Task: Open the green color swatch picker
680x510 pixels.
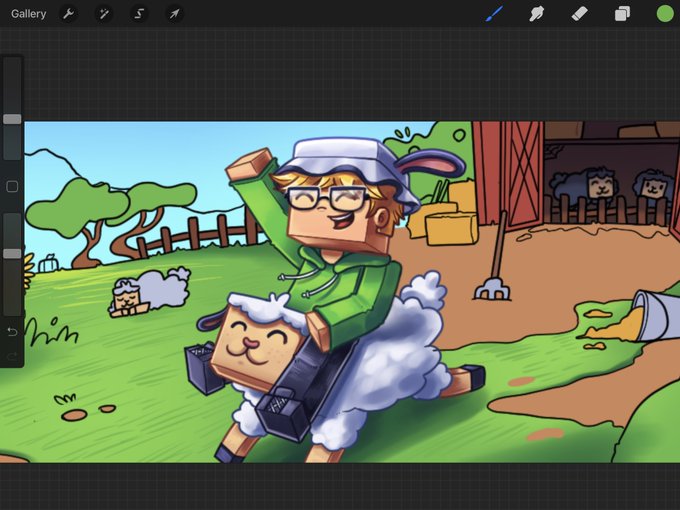Action: click(x=664, y=13)
